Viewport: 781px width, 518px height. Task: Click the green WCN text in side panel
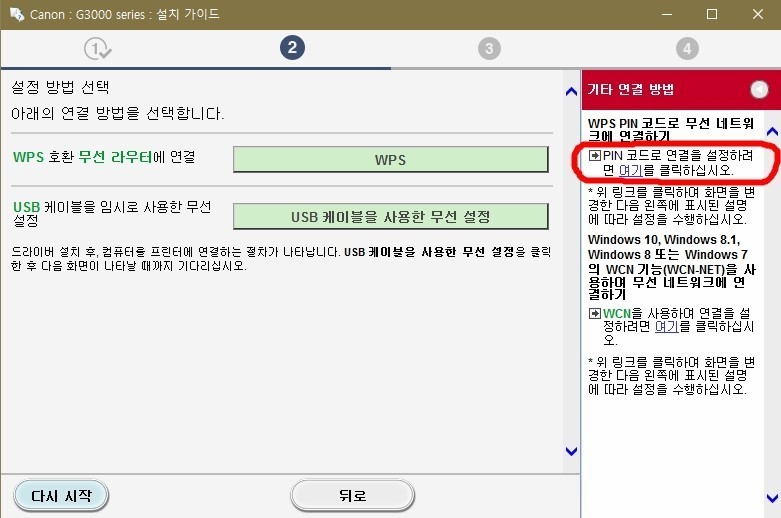[617, 313]
